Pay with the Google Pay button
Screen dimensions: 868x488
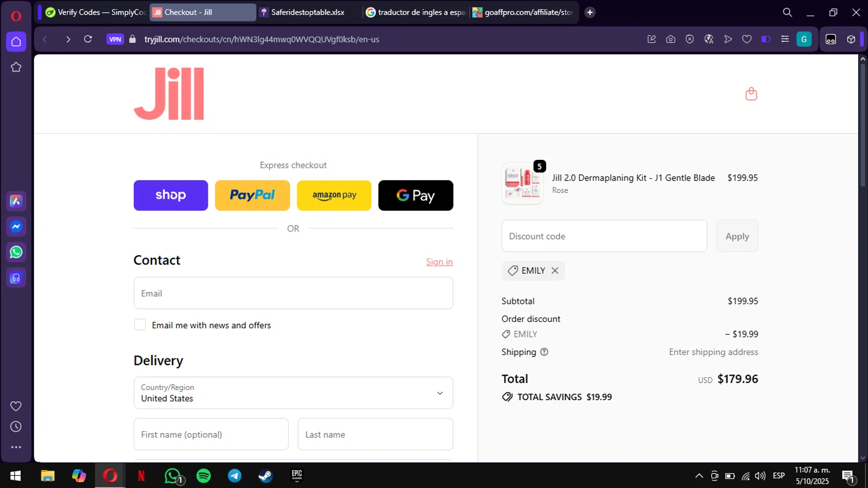(415, 195)
